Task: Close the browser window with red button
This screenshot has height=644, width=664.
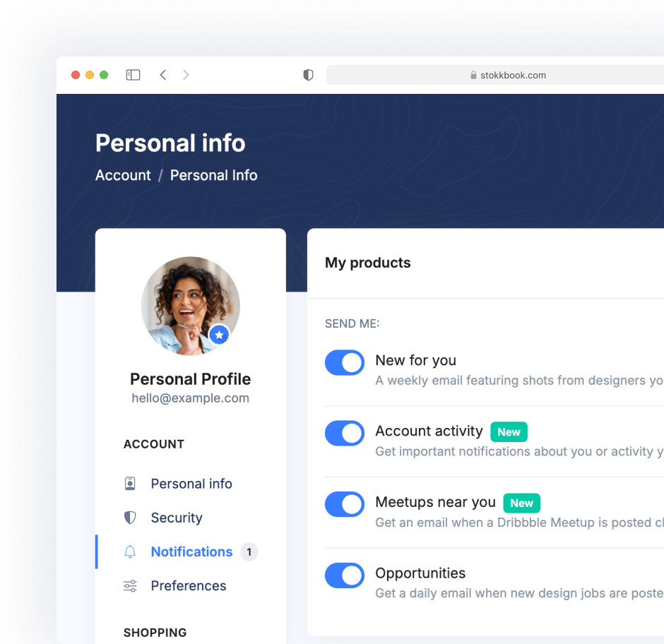Action: (x=76, y=75)
